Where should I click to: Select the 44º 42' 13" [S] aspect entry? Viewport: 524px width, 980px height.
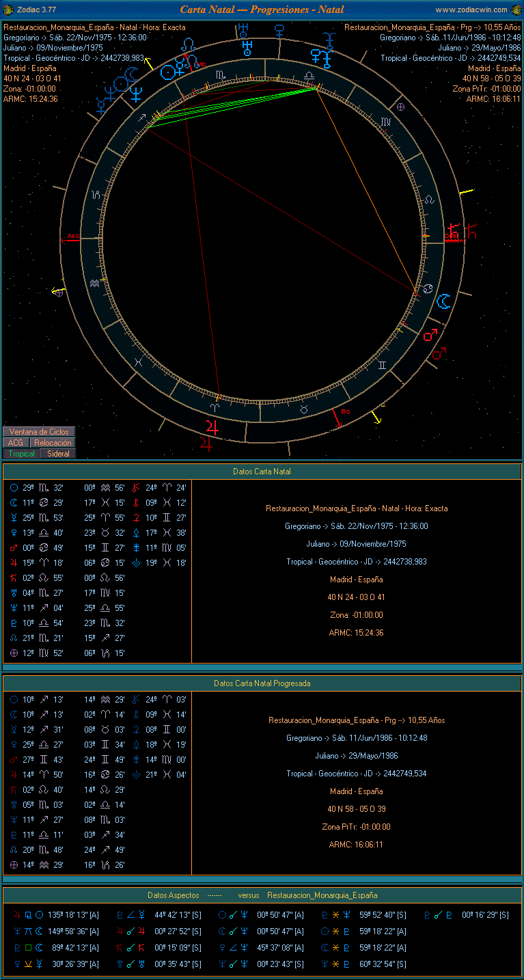click(158, 915)
